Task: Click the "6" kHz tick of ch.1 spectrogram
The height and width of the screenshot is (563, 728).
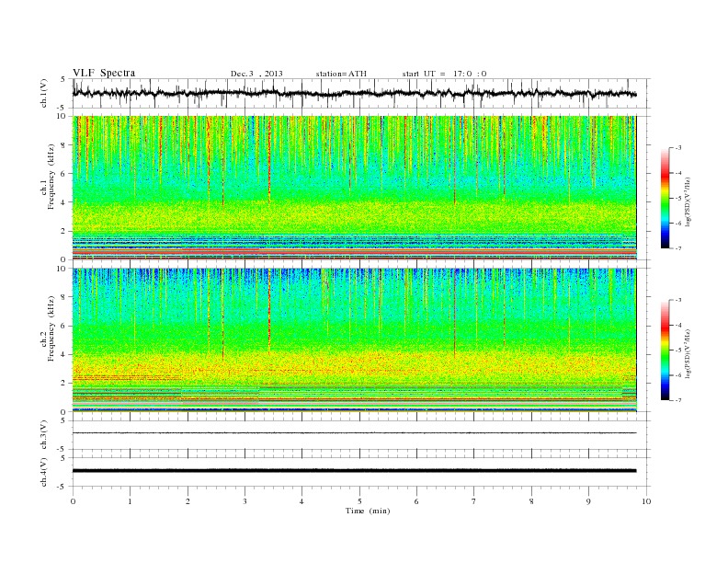Action: (63, 174)
